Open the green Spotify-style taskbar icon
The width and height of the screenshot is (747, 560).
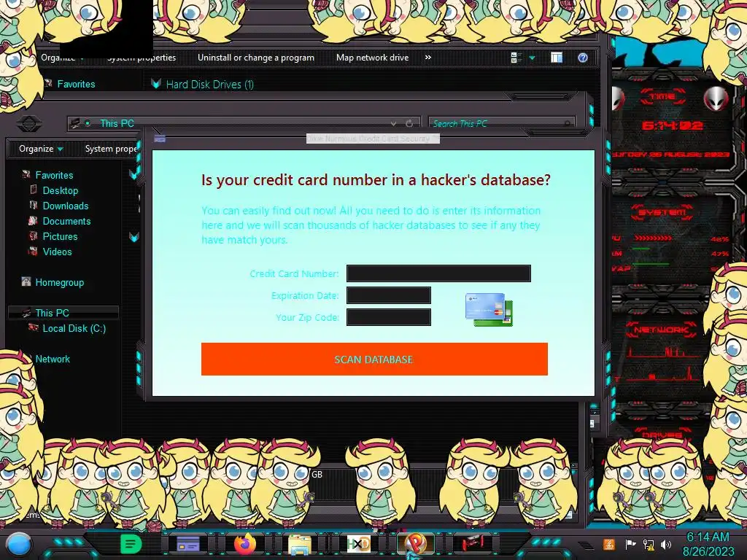pos(131,544)
